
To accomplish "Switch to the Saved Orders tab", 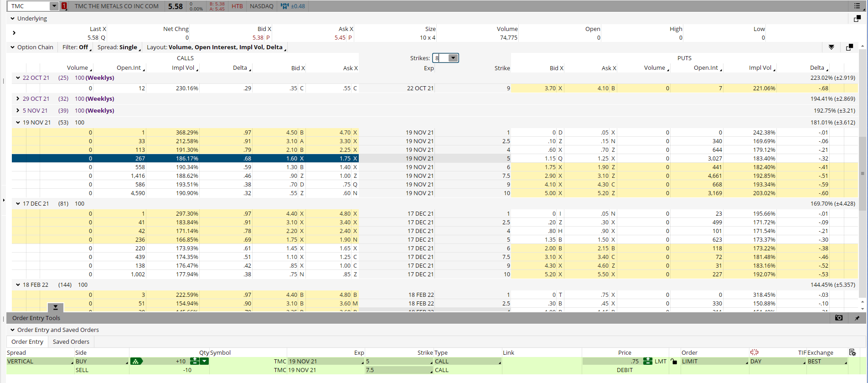I will click(x=71, y=342).
